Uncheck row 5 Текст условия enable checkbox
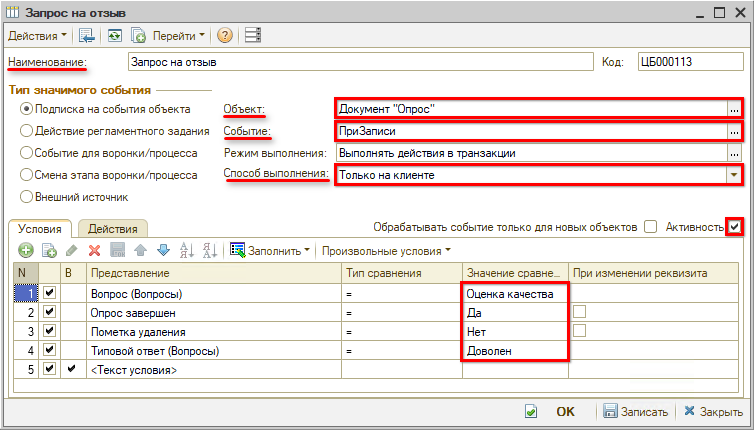The image size is (754, 430). pyautogui.click(x=50, y=369)
